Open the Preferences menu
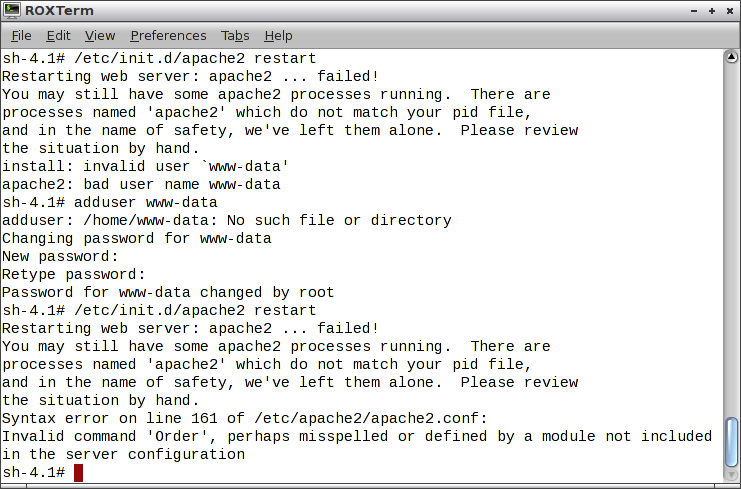 (x=168, y=36)
